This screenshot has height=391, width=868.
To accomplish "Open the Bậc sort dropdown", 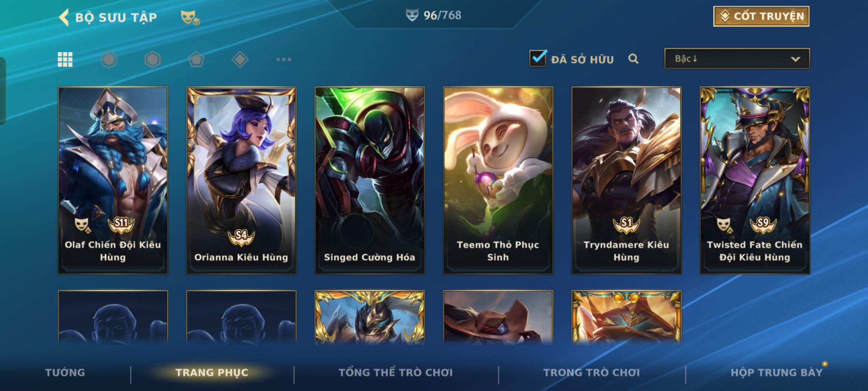I will click(x=737, y=59).
